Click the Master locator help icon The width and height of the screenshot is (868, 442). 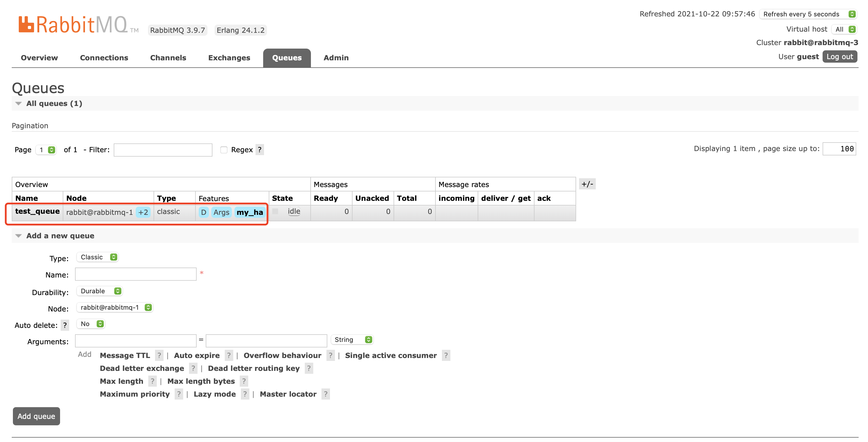point(325,394)
